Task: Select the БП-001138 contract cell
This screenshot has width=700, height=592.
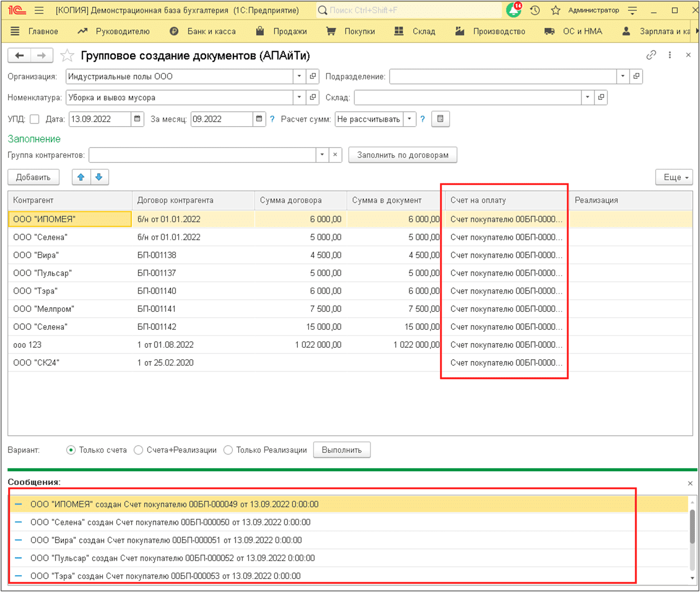Action: (193, 255)
